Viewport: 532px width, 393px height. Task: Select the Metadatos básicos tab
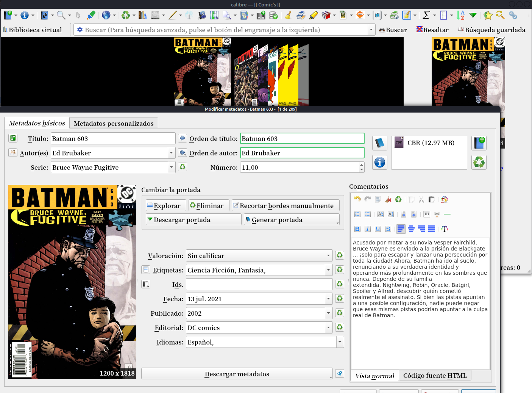[x=37, y=123]
